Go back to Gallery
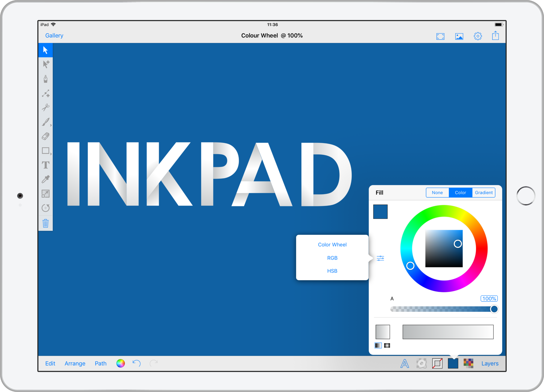Viewport: 544px width, 392px height. [54, 36]
